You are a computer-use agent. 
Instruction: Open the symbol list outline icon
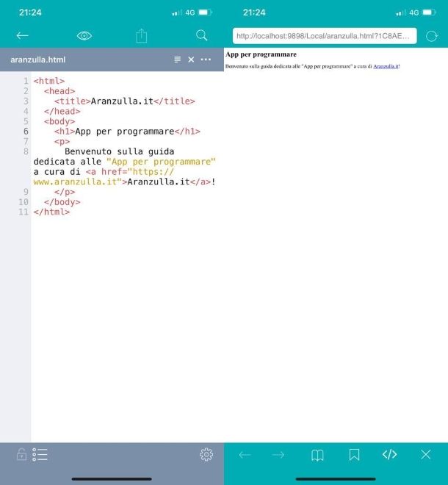40,455
